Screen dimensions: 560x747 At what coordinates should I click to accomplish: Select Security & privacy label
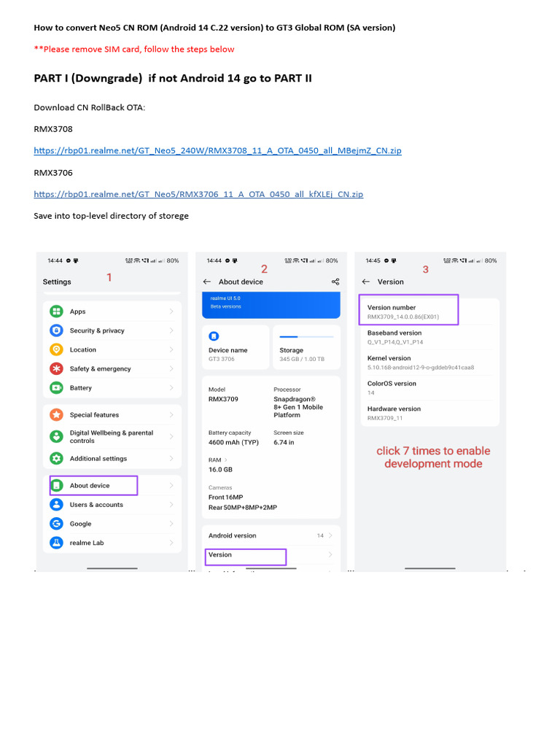click(97, 330)
